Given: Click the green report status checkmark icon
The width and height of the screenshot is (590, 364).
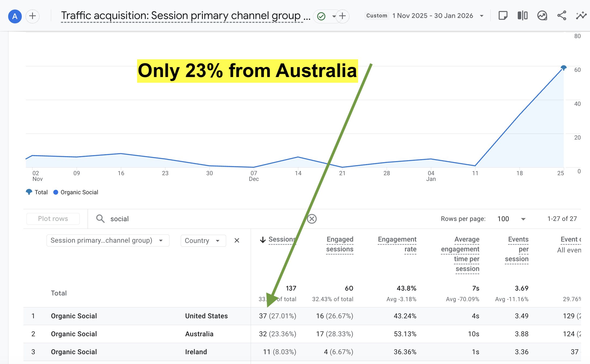Looking at the screenshot, I should tap(321, 16).
